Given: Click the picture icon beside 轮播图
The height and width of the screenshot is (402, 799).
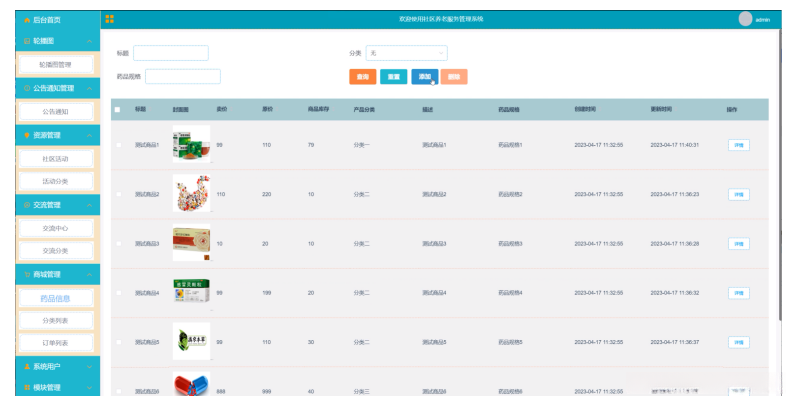Looking at the screenshot, I should point(27,41).
